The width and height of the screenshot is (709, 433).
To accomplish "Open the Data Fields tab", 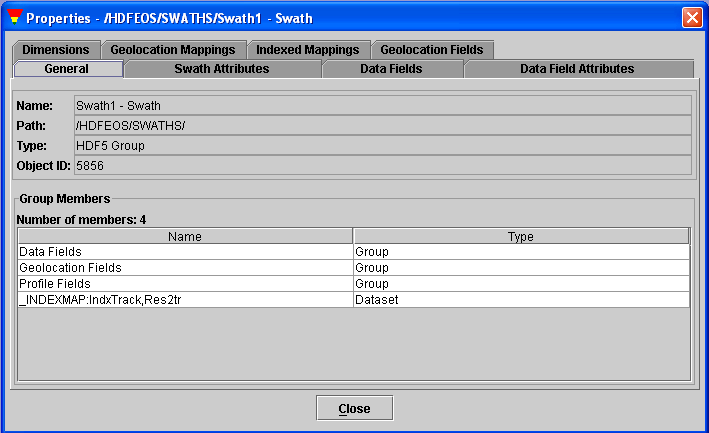I will 391,69.
